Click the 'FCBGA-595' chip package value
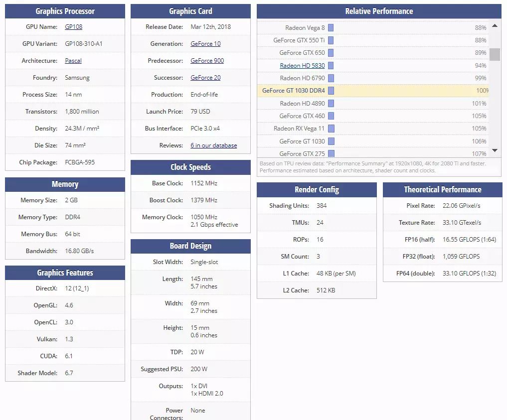Viewport: 507px width, 420px height. click(x=80, y=162)
